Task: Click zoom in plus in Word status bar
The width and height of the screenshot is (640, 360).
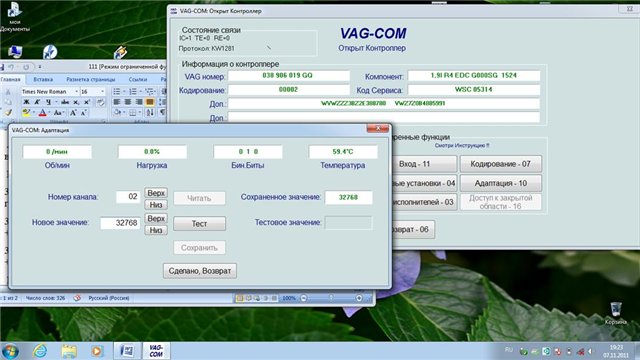Action: [x=359, y=298]
